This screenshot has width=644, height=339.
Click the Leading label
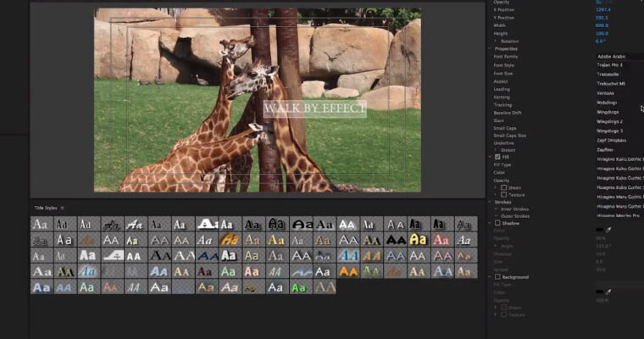pyautogui.click(x=502, y=89)
